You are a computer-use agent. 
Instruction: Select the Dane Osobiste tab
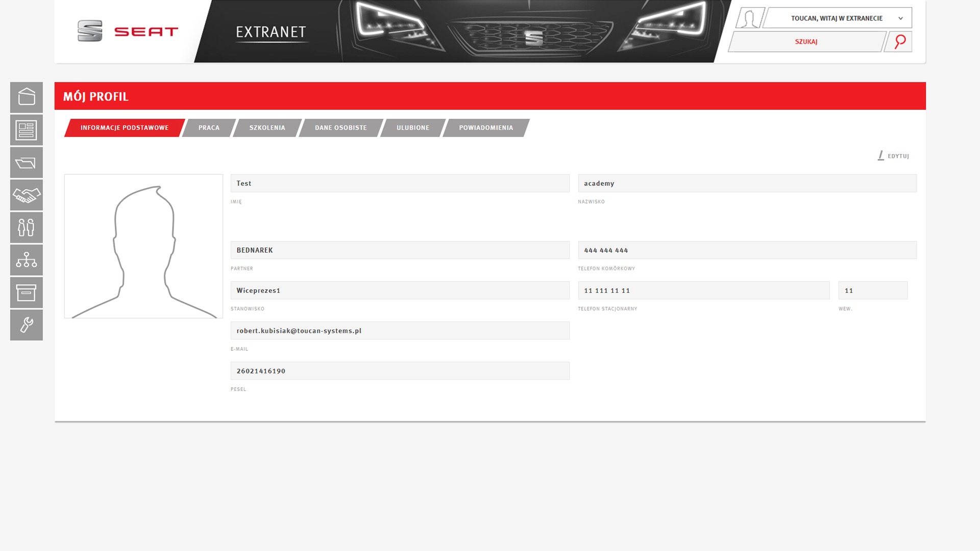pyautogui.click(x=340, y=128)
